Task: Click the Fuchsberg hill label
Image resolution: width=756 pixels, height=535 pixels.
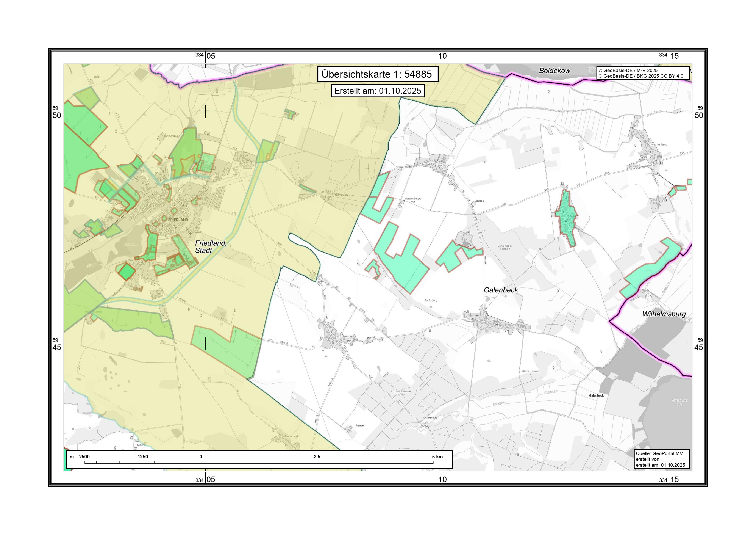Action: click(431, 300)
